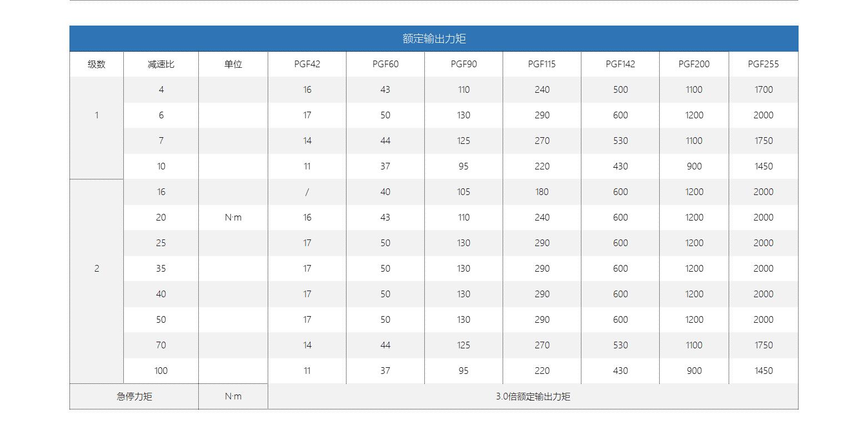Select PGF115 value 290 for ratio 50
This screenshot has height=435, width=868.
coord(542,319)
